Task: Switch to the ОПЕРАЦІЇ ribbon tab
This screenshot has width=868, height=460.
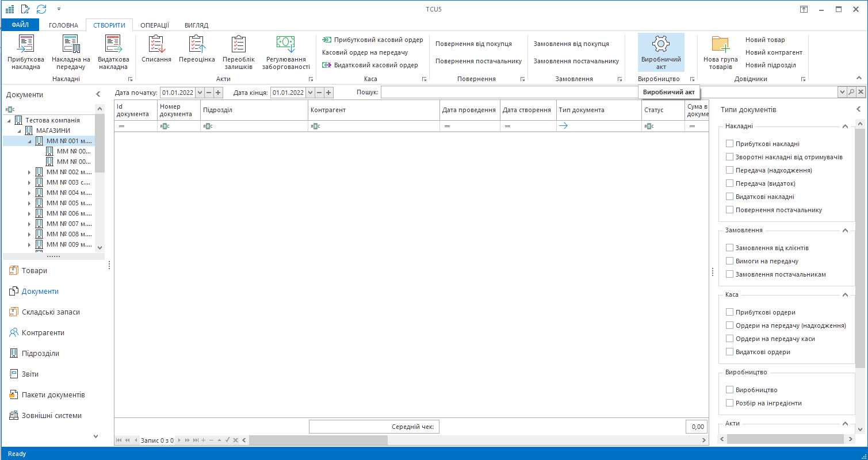Action: [155, 25]
